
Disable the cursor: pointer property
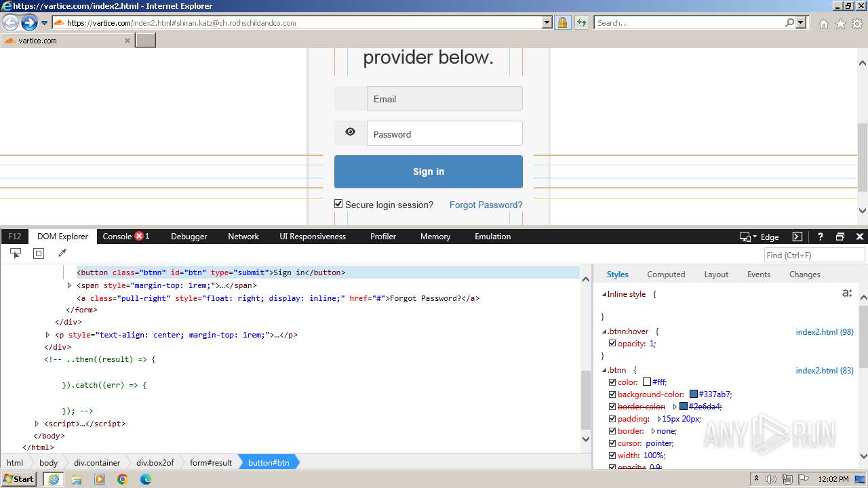[x=612, y=443]
